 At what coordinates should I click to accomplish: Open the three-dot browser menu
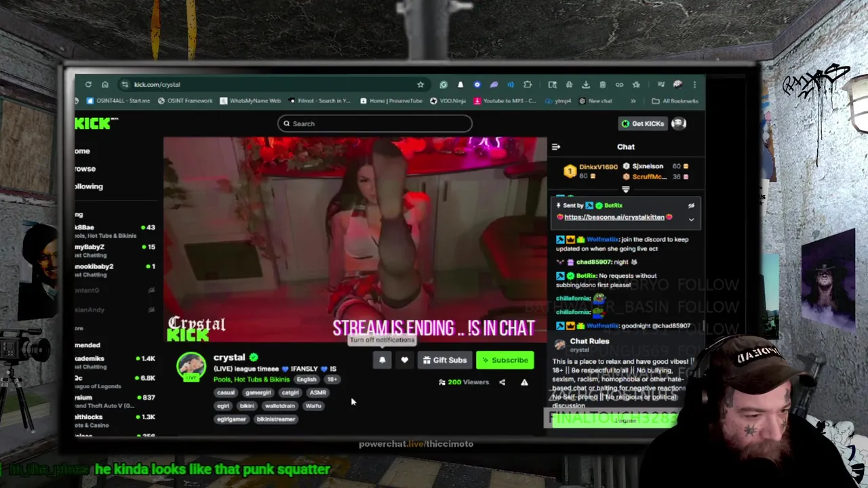tap(694, 85)
